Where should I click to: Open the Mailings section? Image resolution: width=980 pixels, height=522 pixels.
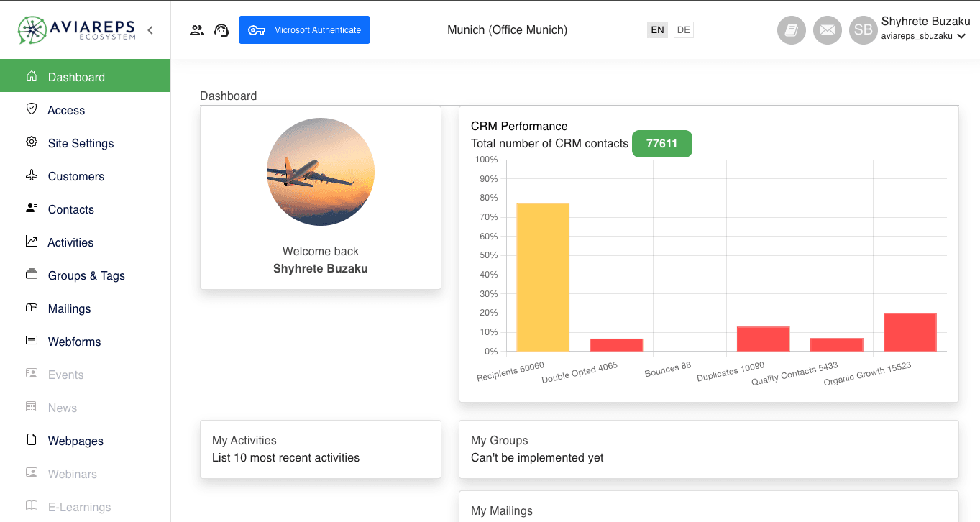pyautogui.click(x=70, y=308)
